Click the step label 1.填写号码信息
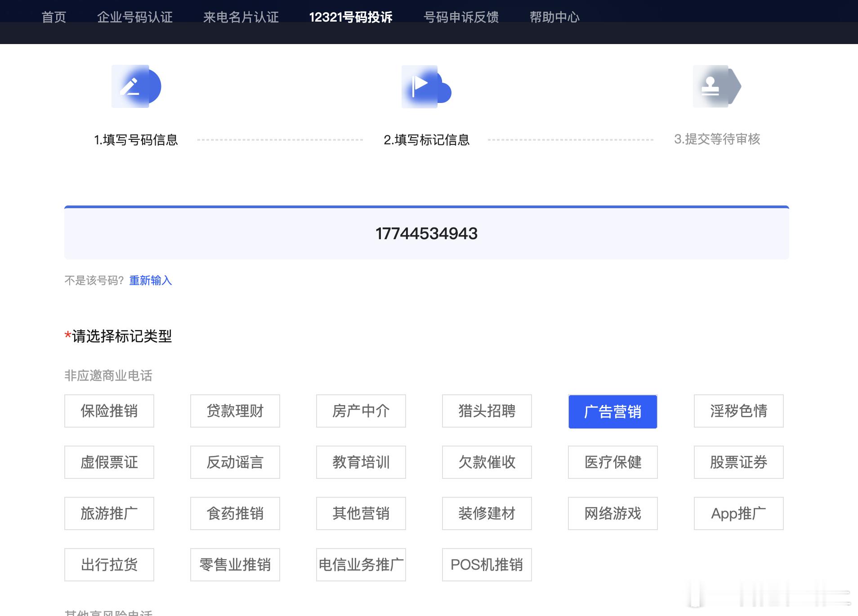Viewport: 858px width, 616px height. pos(136,140)
